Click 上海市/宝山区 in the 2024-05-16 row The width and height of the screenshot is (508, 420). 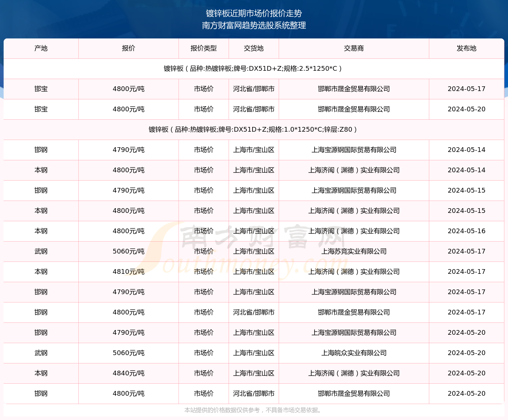click(x=254, y=231)
